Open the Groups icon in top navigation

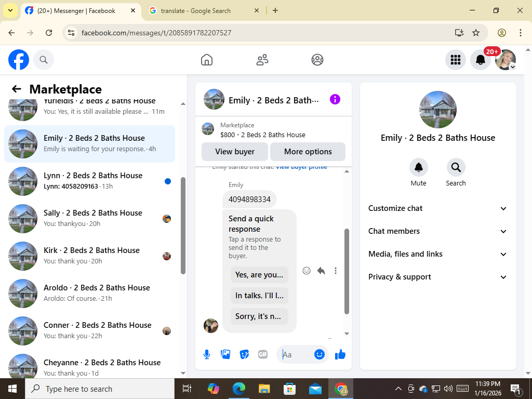[317, 60]
